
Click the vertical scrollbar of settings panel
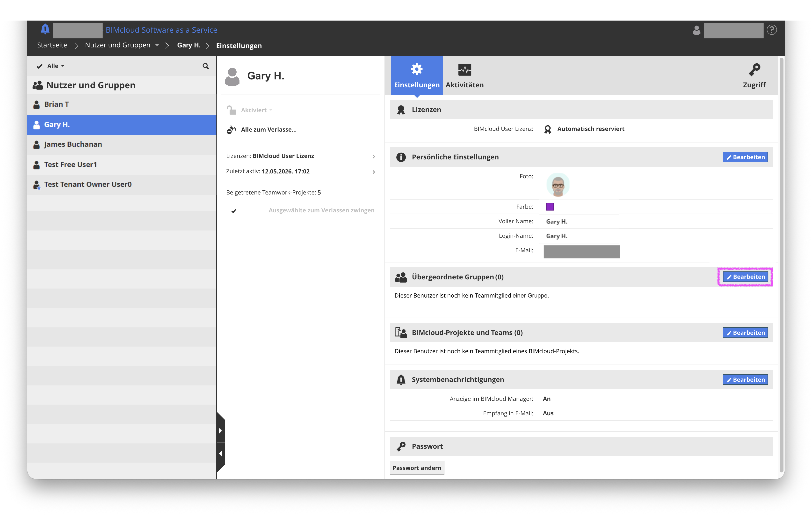tap(781, 265)
